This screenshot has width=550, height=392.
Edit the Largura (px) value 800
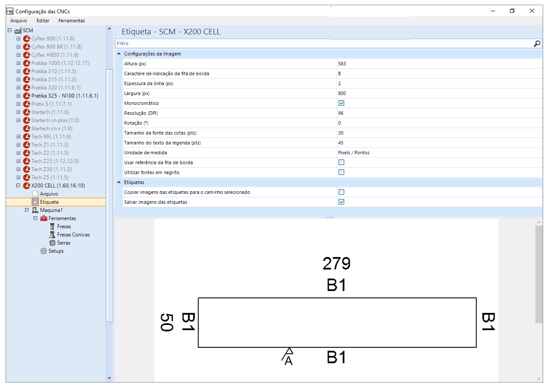point(439,93)
